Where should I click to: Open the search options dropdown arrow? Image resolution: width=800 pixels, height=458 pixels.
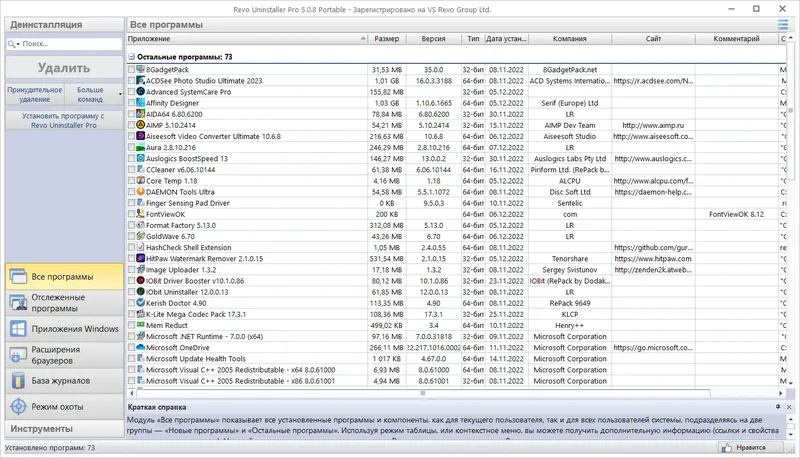(18, 44)
